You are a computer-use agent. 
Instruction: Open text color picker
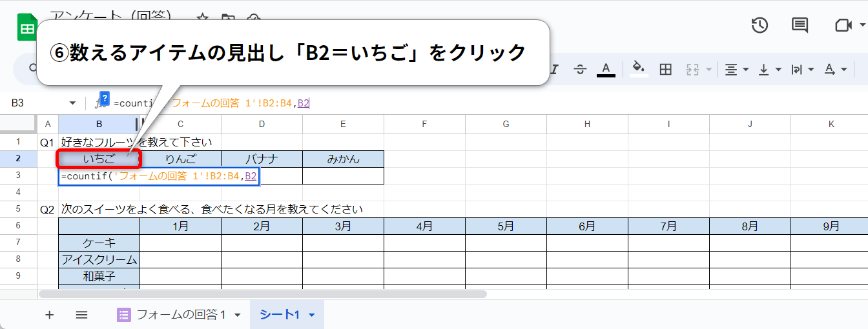(606, 69)
